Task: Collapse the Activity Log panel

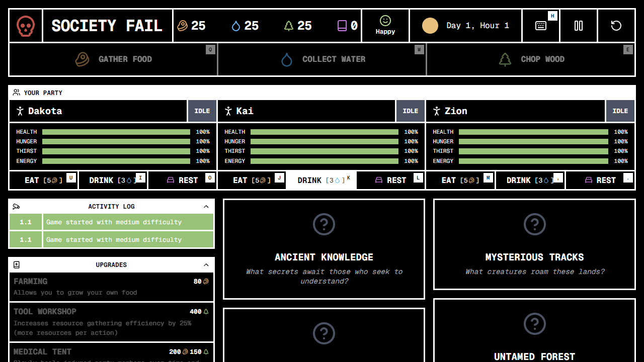Action: click(x=206, y=207)
